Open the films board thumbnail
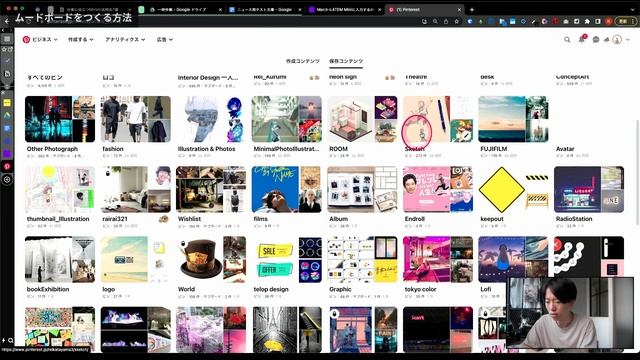The image size is (640, 360). (x=287, y=189)
